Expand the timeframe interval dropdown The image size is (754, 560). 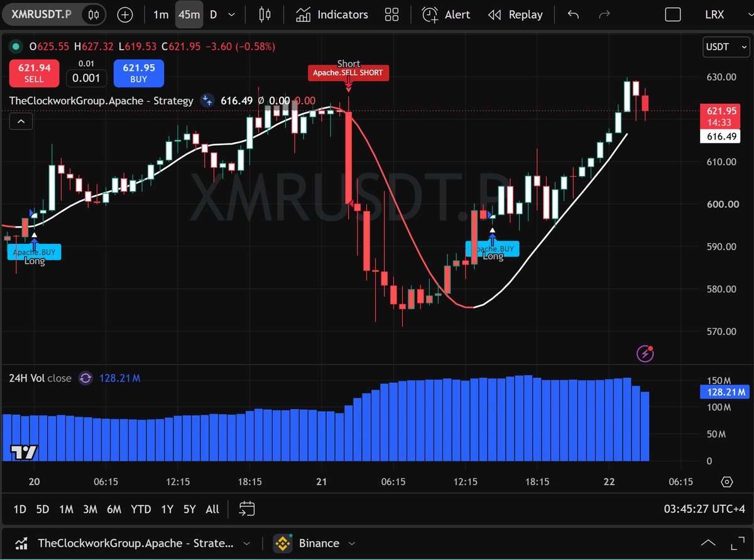tap(232, 14)
